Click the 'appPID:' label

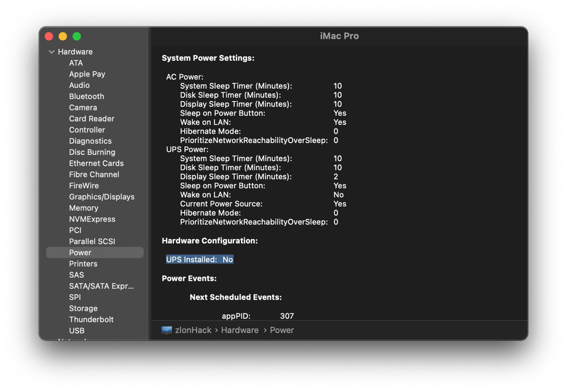(x=236, y=316)
